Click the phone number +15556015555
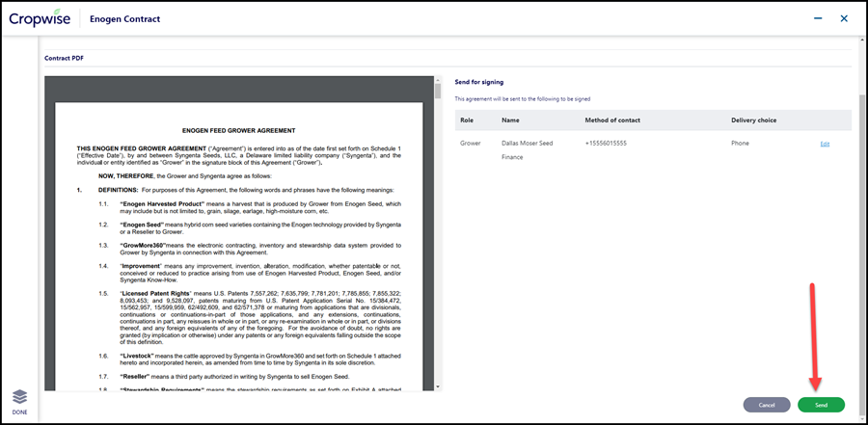The image size is (868, 425). coord(607,144)
